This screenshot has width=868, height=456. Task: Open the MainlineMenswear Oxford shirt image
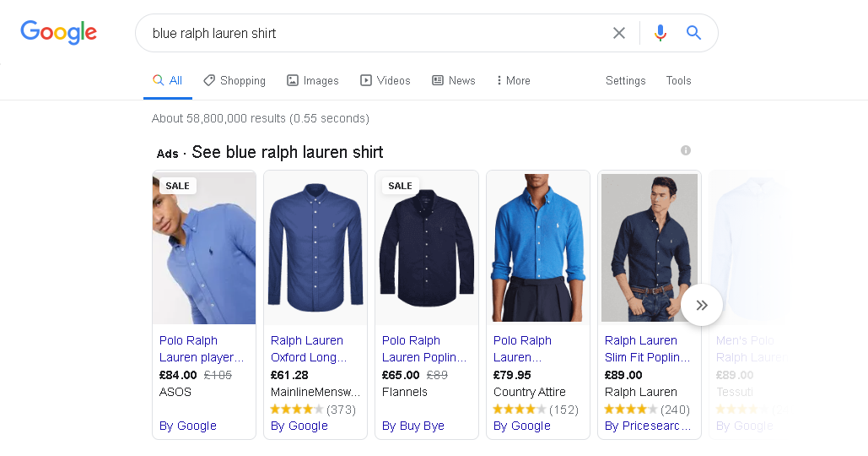coord(315,248)
